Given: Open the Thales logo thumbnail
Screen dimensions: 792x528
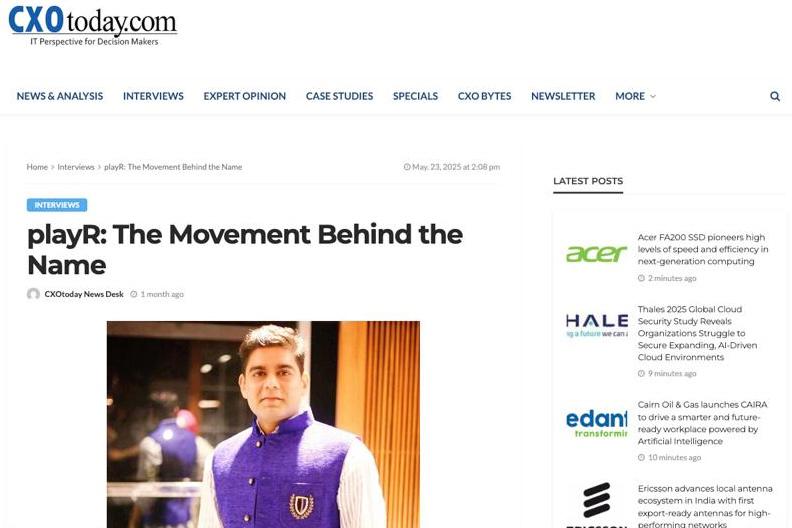Looking at the screenshot, I should tap(597, 326).
